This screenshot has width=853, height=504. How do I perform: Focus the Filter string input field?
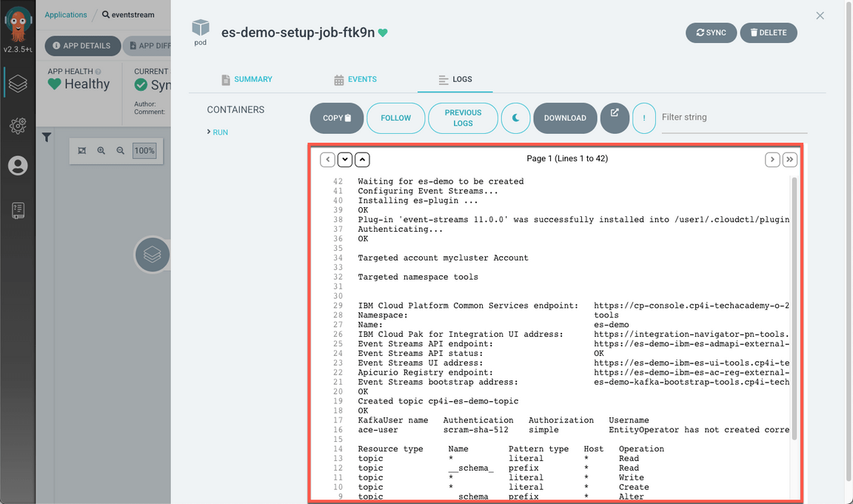pyautogui.click(x=733, y=117)
